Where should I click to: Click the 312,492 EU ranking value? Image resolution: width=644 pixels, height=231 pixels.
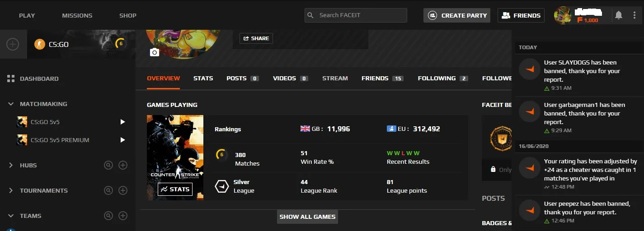[x=426, y=129]
